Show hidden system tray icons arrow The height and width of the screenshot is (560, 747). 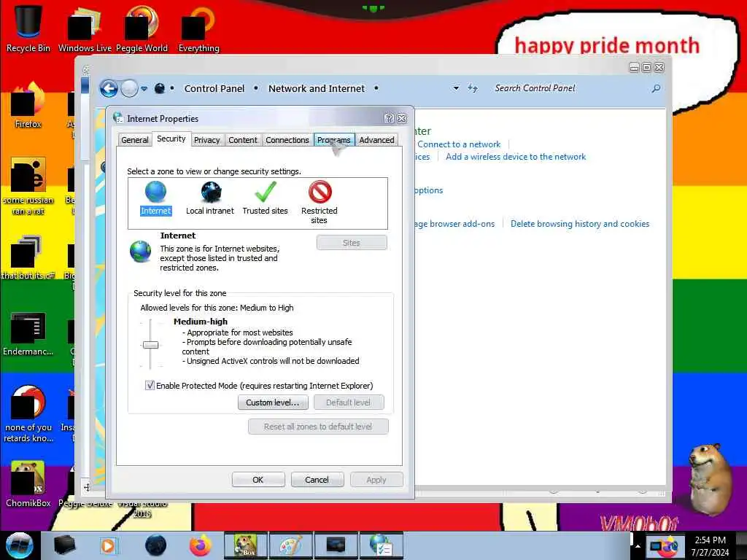(x=638, y=545)
